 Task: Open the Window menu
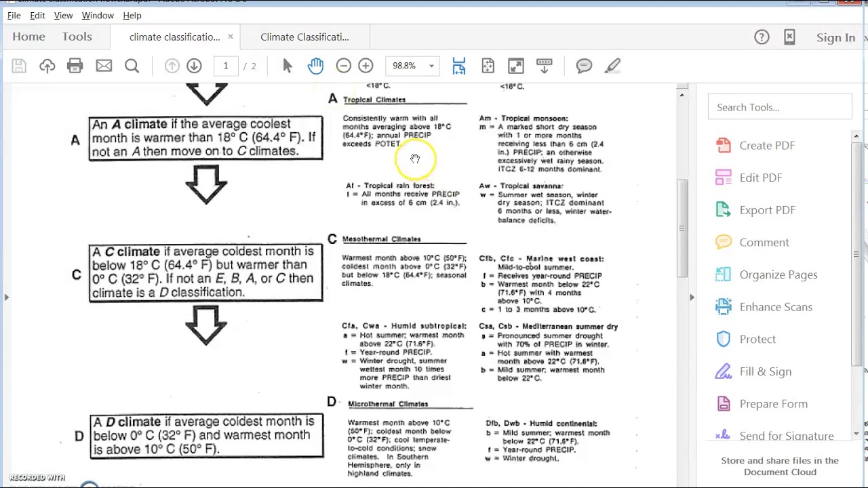[x=98, y=15]
